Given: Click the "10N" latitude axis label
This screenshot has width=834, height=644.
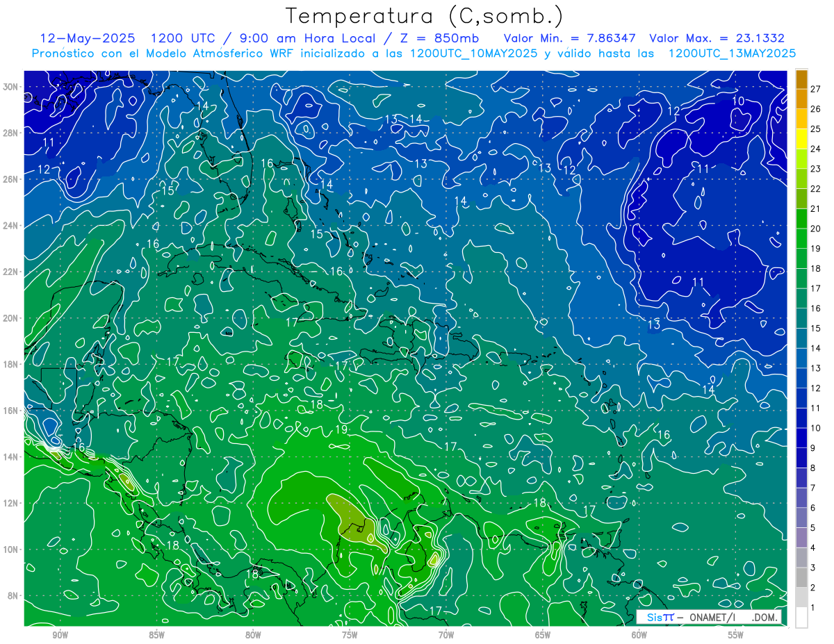Looking at the screenshot, I should [10, 550].
